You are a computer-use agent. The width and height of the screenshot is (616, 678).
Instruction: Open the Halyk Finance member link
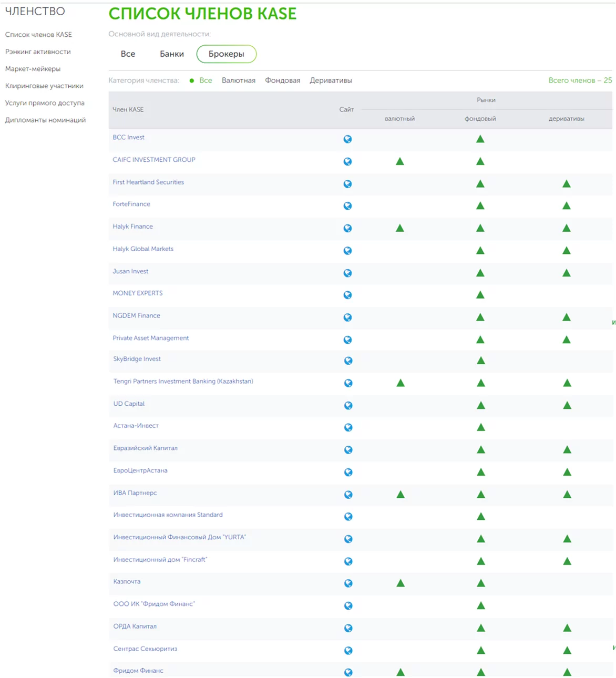pyautogui.click(x=132, y=227)
